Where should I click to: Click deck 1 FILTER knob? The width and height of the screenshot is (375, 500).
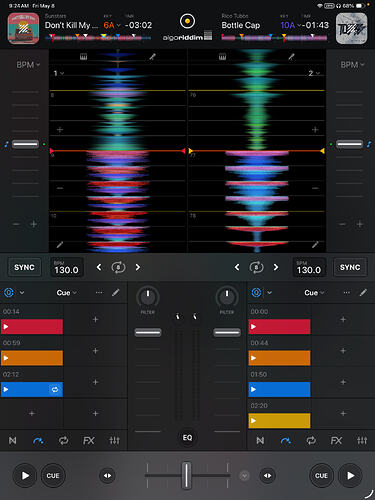point(148,297)
